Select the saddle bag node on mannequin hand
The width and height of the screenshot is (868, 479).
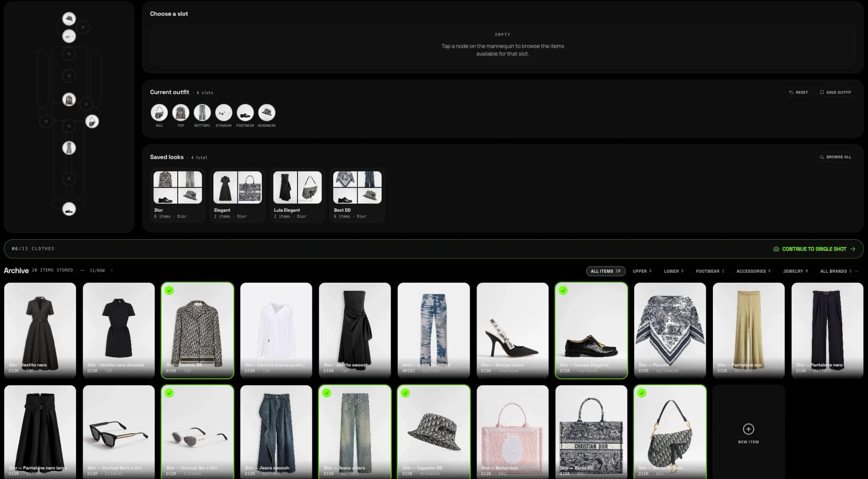coord(92,121)
